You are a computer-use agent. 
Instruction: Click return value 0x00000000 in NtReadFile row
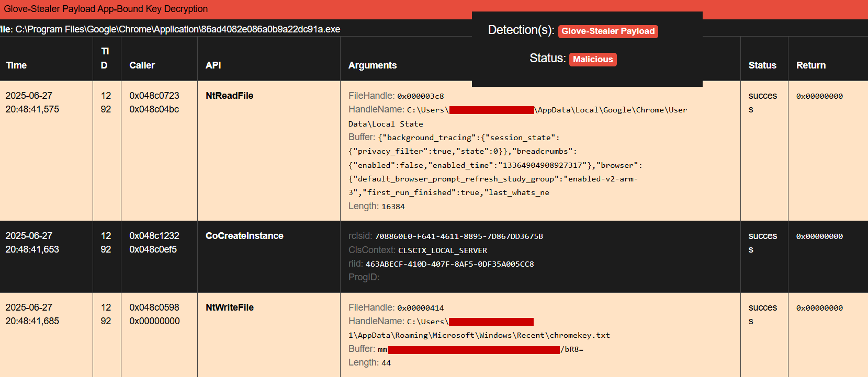click(x=819, y=96)
